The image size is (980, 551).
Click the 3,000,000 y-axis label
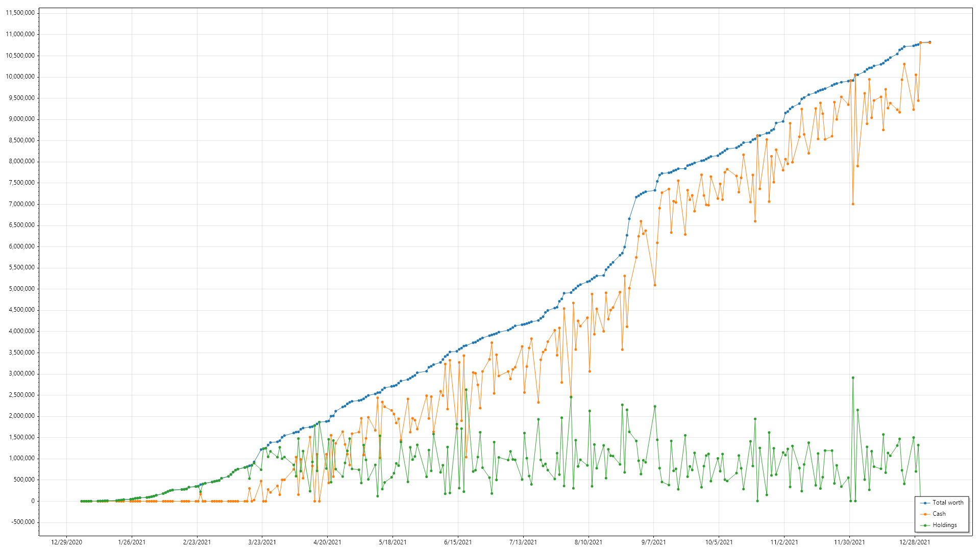click(x=22, y=373)
